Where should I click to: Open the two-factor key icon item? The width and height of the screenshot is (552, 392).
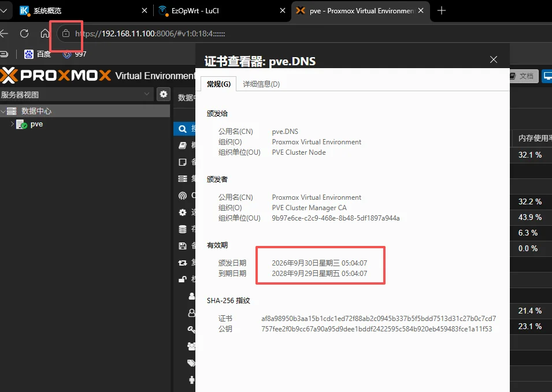[x=191, y=330]
